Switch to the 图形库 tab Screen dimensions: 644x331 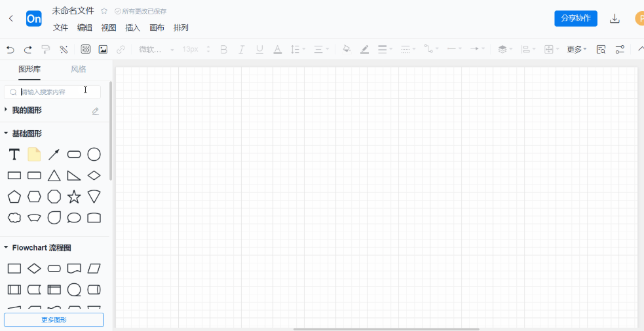29,69
